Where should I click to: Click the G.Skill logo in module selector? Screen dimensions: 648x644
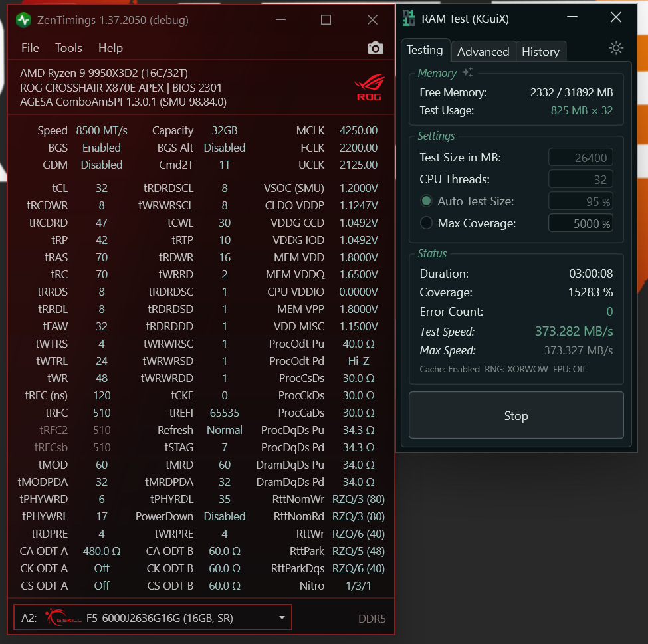63,617
